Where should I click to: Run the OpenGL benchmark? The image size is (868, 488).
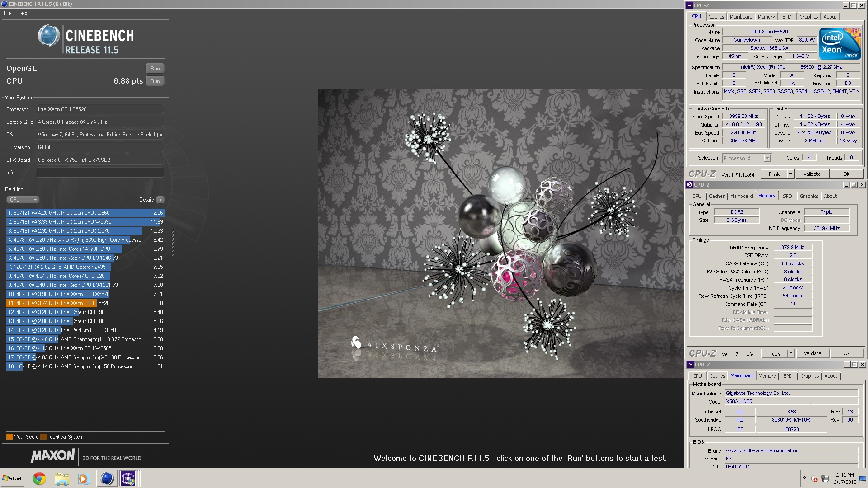[155, 69]
